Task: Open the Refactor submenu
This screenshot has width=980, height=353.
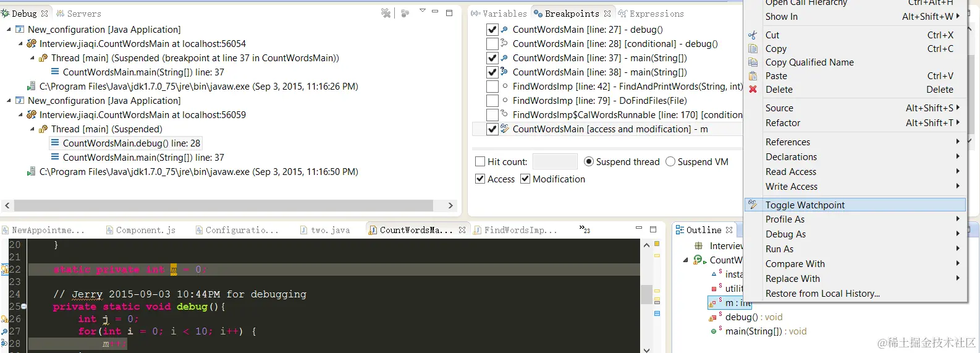Action: pos(856,123)
